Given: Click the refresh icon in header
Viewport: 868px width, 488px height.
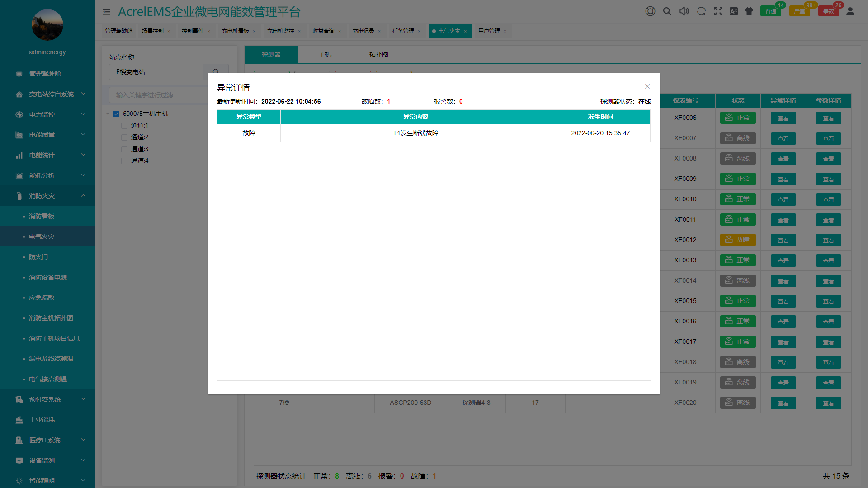Looking at the screenshot, I should coord(701,11).
